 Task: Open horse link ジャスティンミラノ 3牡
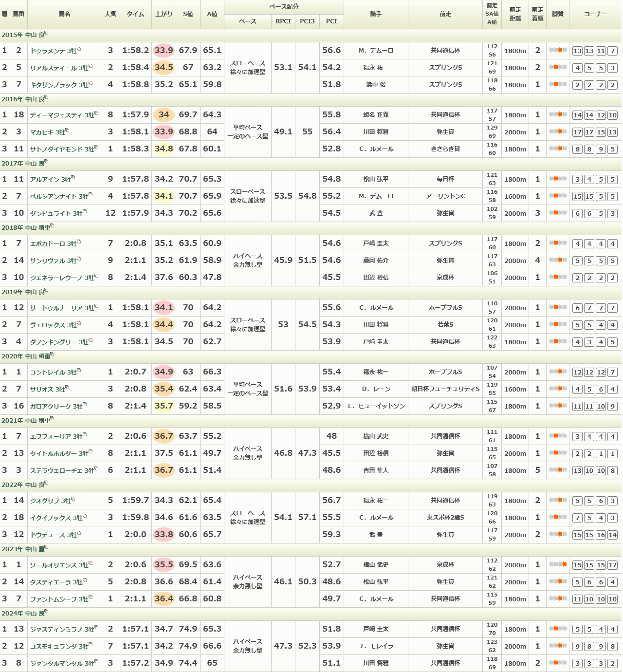tap(62, 630)
